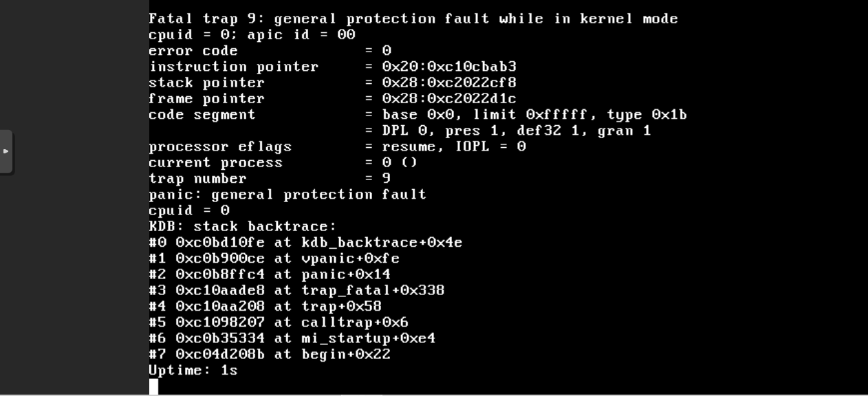868x396 pixels.
Task: Click the "processor eflags" label
Action: click(x=220, y=146)
